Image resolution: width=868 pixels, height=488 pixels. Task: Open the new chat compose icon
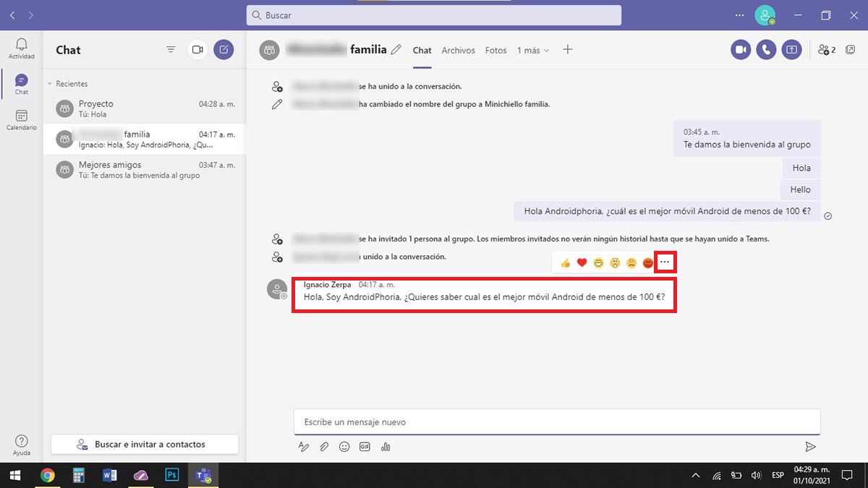click(x=224, y=49)
